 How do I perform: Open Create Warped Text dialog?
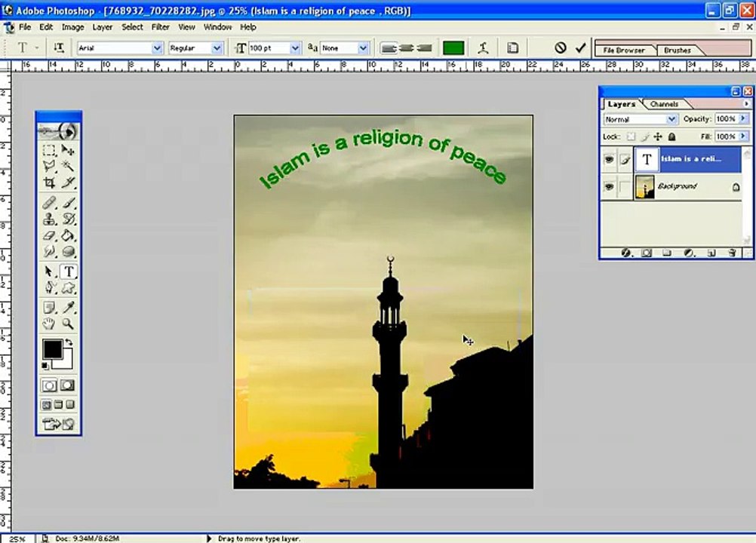[483, 48]
